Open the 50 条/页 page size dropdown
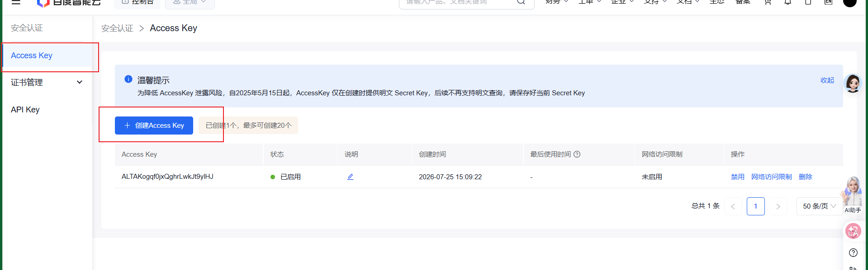The width and height of the screenshot is (868, 270). pyautogui.click(x=819, y=206)
